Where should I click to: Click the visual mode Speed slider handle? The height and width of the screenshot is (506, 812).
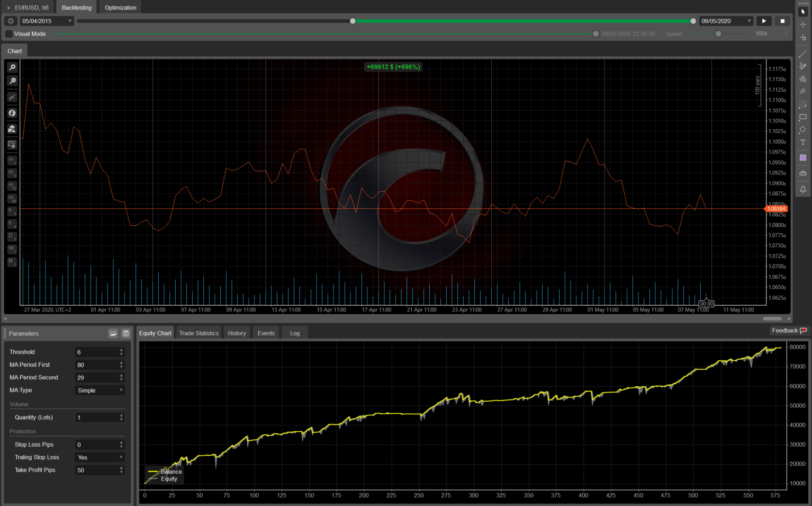click(x=718, y=34)
